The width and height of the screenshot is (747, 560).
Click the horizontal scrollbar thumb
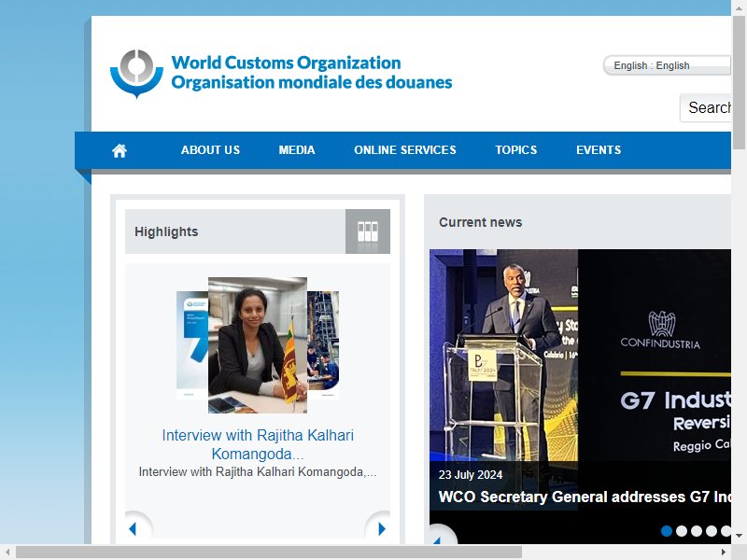[269, 552]
